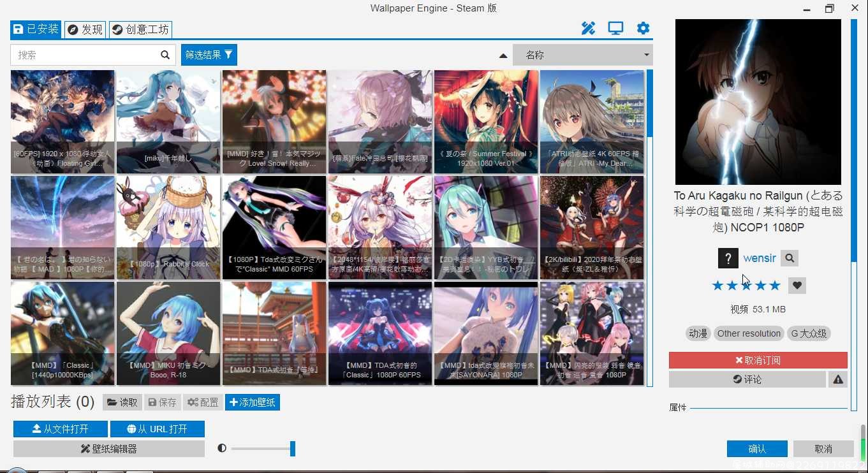The width and height of the screenshot is (868, 473).
Task: Click 添加壁纸 add wallpaper button
Action: click(253, 402)
